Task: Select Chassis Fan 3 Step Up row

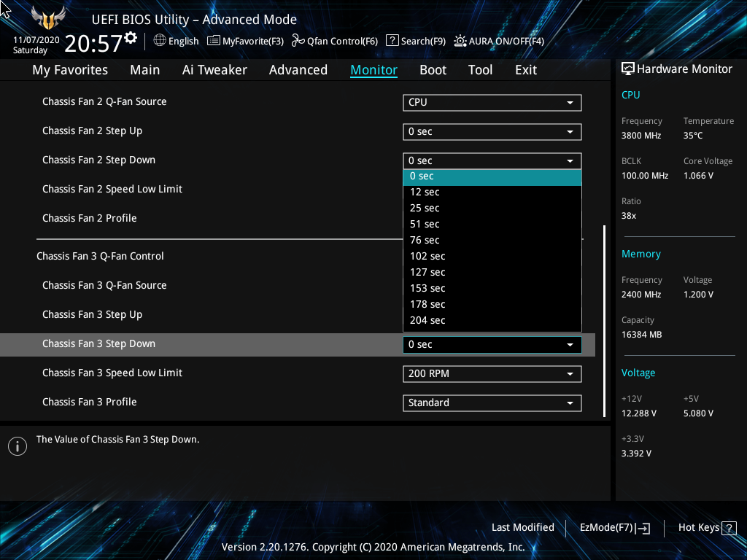Action: click(92, 315)
